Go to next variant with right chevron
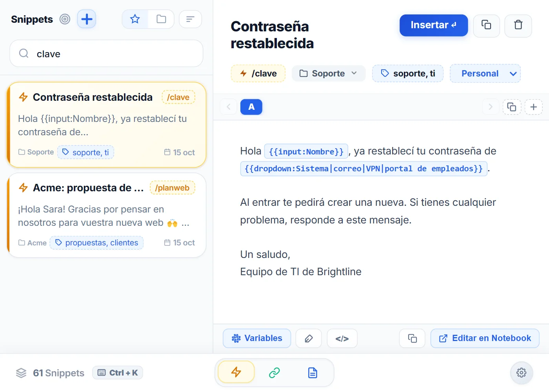 pos(490,107)
